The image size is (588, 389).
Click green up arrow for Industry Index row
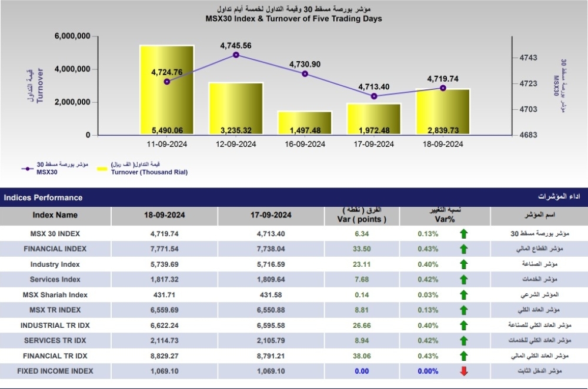[463, 264]
